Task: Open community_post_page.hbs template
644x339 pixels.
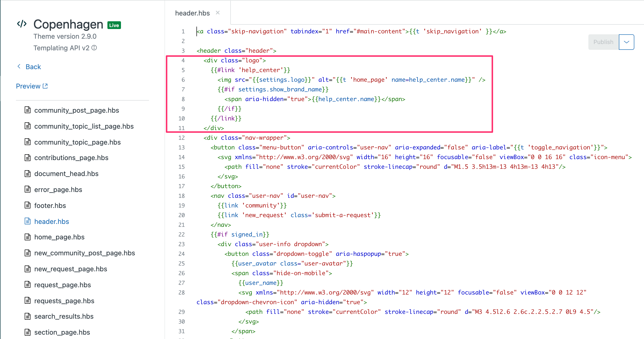Action: click(76, 110)
